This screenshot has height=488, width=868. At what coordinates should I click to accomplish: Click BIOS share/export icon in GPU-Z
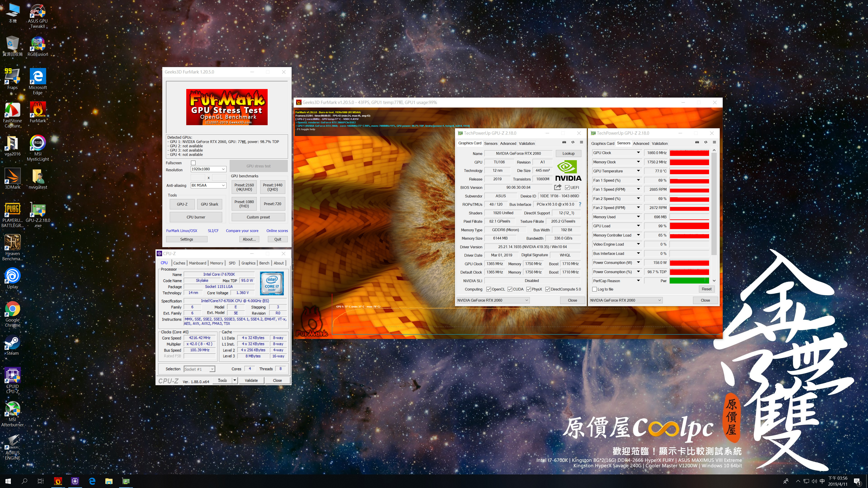point(558,187)
